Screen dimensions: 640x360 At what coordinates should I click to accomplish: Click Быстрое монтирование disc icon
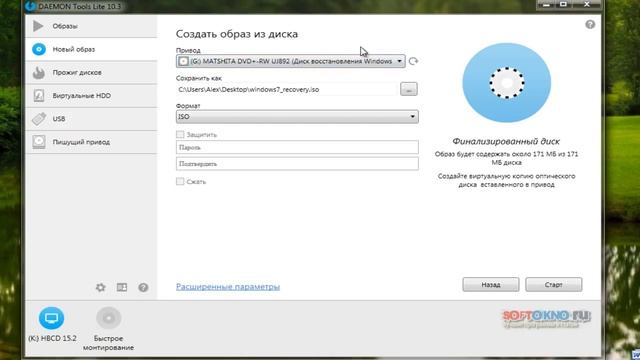pos(109,318)
